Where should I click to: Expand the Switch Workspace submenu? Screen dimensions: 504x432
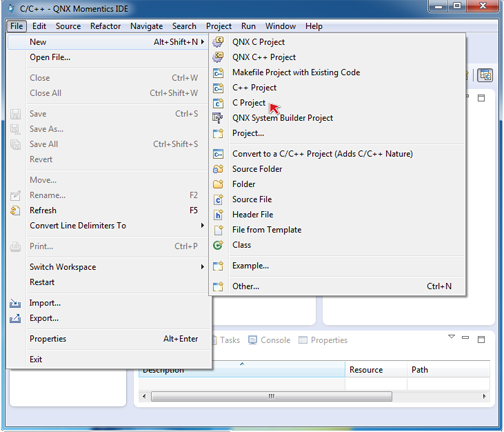tap(202, 267)
